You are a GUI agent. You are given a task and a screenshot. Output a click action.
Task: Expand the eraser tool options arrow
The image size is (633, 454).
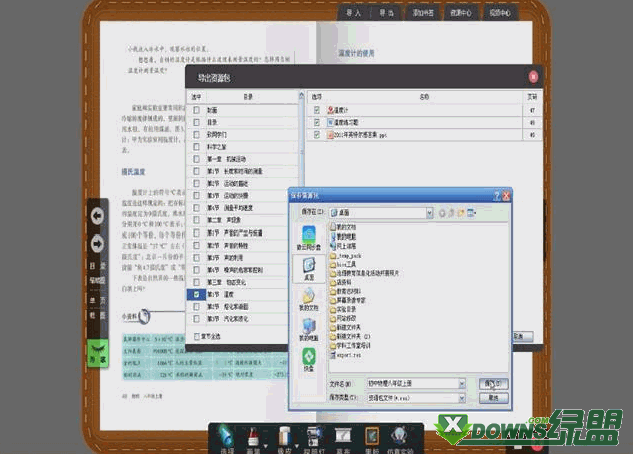[x=297, y=446]
